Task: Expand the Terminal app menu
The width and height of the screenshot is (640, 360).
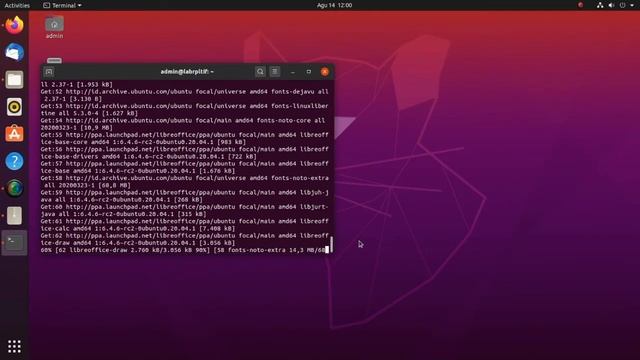Action: 62,5
